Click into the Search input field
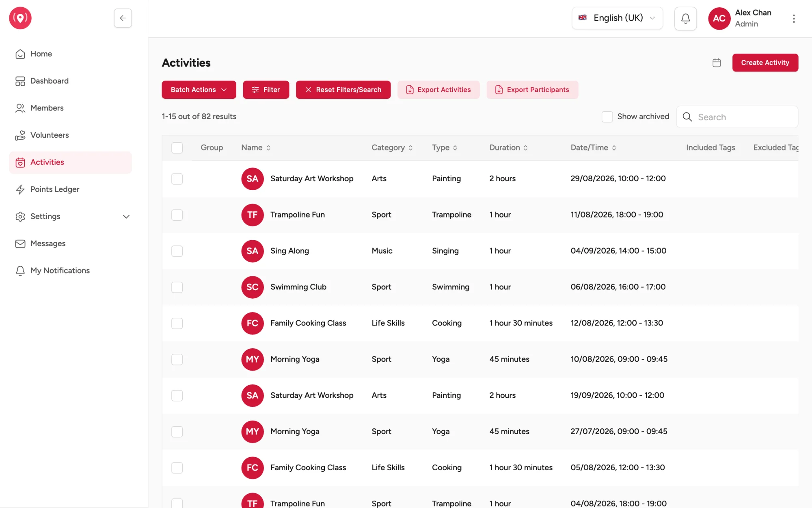Image resolution: width=812 pixels, height=508 pixels. 737,117
